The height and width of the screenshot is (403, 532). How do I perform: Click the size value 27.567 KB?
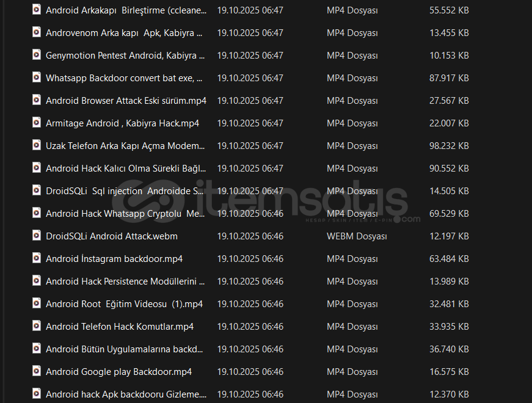pos(449,101)
